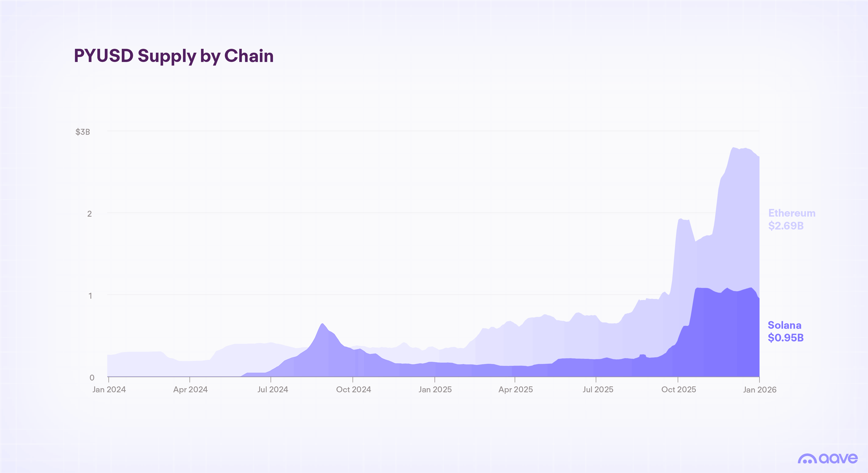The height and width of the screenshot is (473, 868).
Task: Click the Jul 2025 axis label
Action: [x=598, y=389]
